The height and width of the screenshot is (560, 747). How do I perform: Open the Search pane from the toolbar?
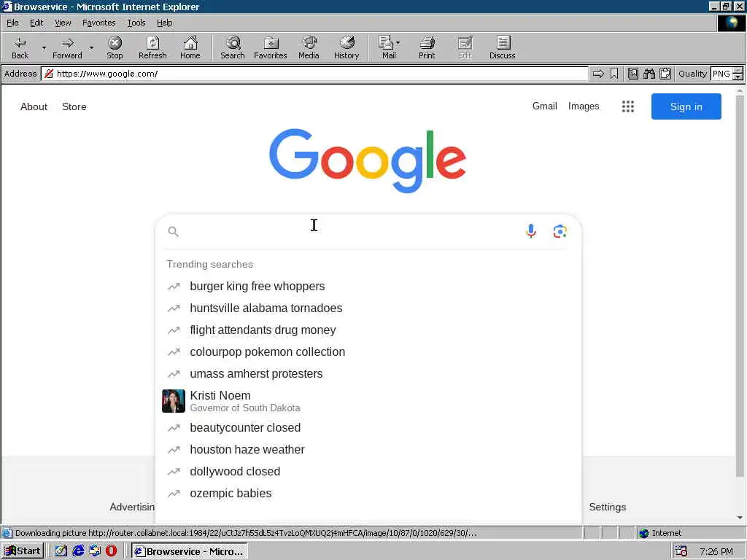pos(233,47)
